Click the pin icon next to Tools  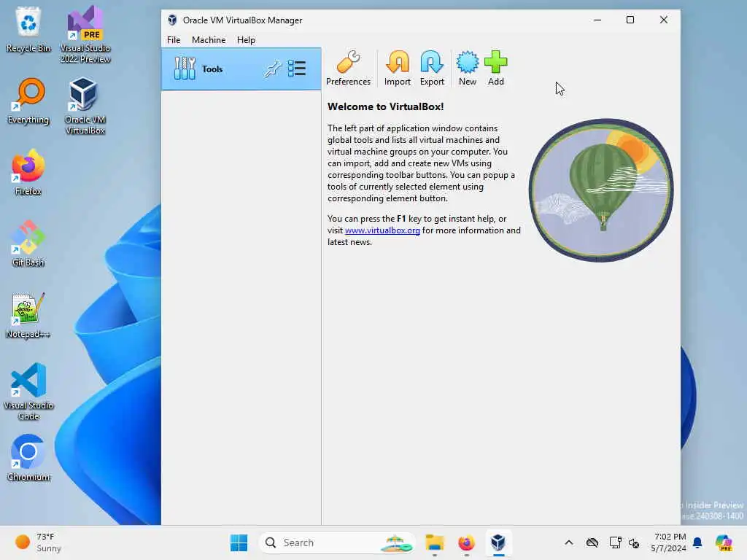pyautogui.click(x=273, y=69)
